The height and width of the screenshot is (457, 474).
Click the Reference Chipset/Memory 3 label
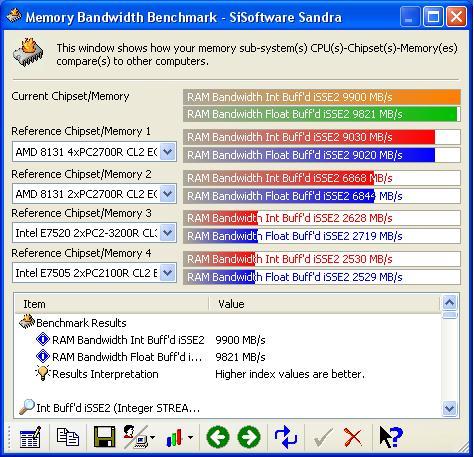[x=81, y=213]
